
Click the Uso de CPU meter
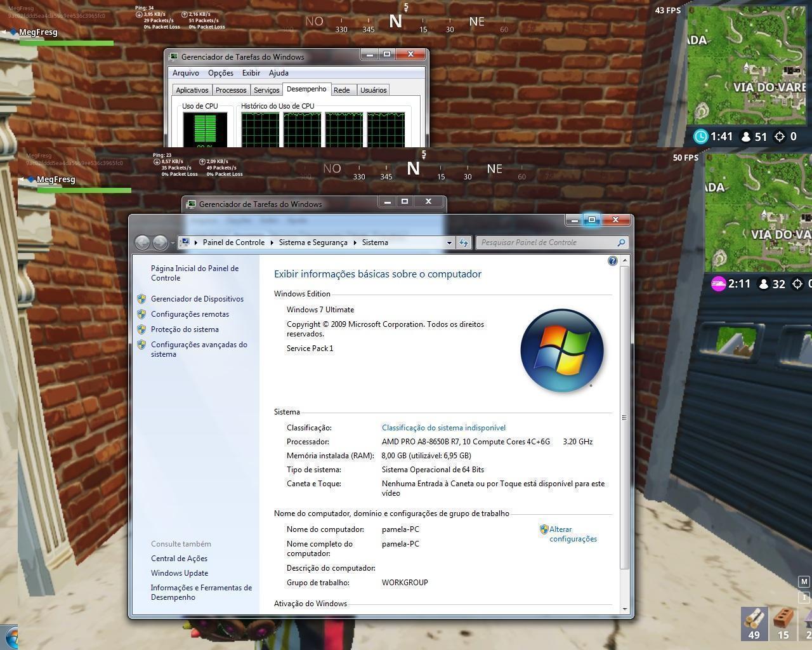click(205, 131)
